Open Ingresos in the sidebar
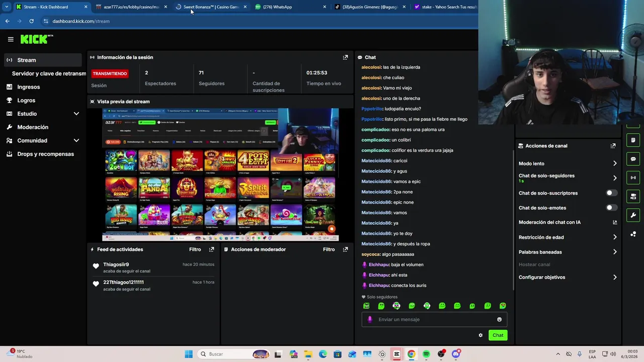This screenshot has height=362, width=644. pos(42,87)
